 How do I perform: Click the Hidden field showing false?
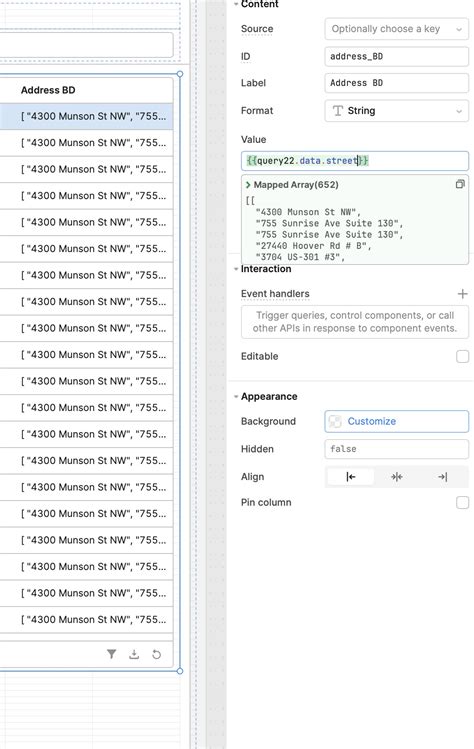[397, 449]
